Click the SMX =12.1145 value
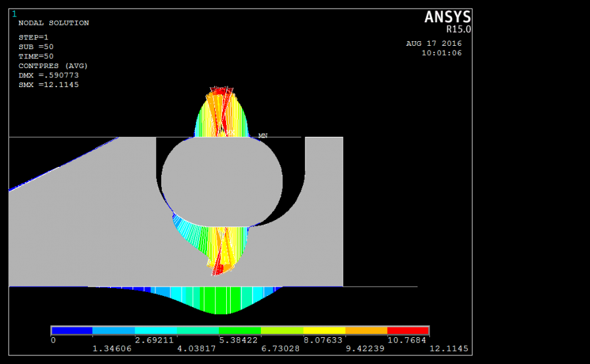This screenshot has width=590, height=364. tap(49, 85)
